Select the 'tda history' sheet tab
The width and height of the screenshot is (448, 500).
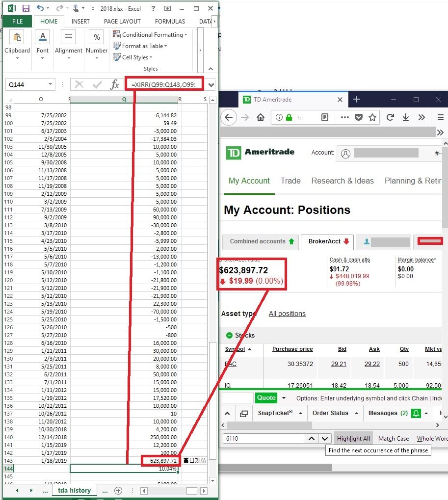click(x=74, y=491)
